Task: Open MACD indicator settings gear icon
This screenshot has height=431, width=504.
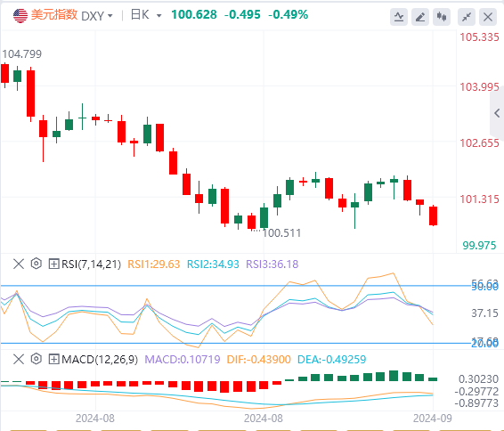Action: coord(37,359)
